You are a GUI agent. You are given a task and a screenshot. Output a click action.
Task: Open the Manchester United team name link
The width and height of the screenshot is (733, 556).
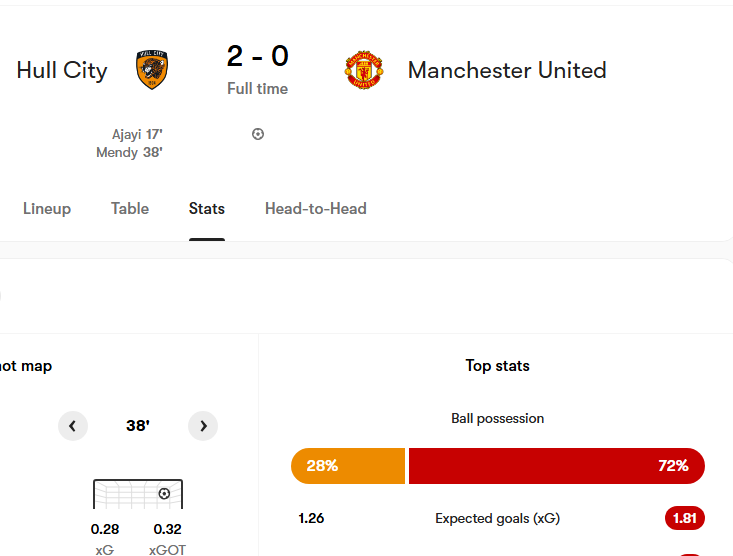pos(507,70)
